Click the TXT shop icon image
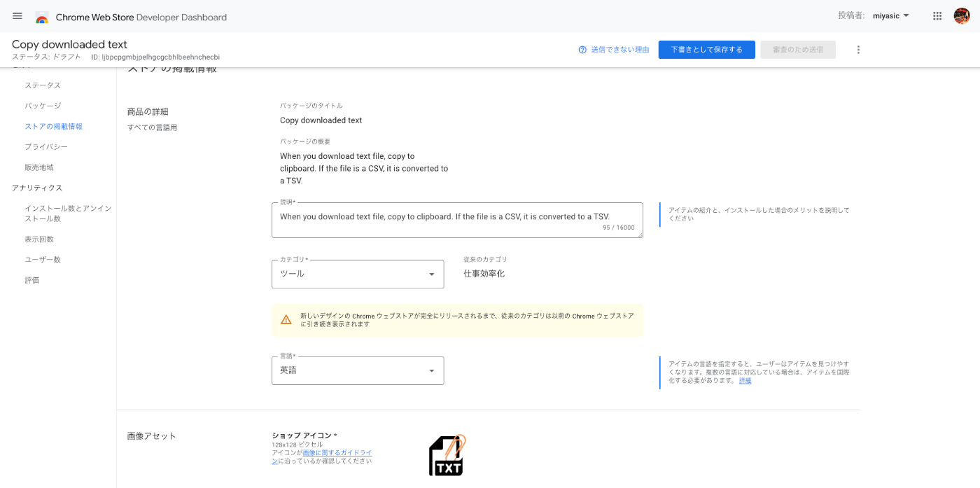980x488 pixels. (x=447, y=455)
